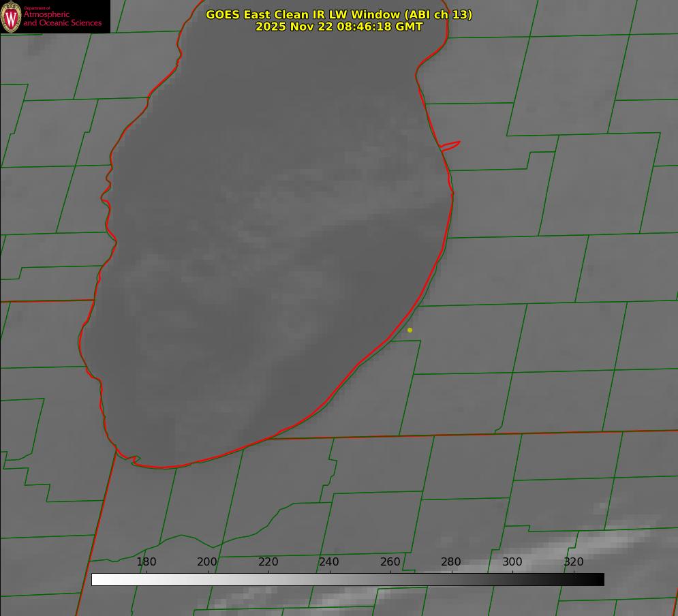Click the 180 label on the colorbar
678x616 pixels.
point(147,562)
